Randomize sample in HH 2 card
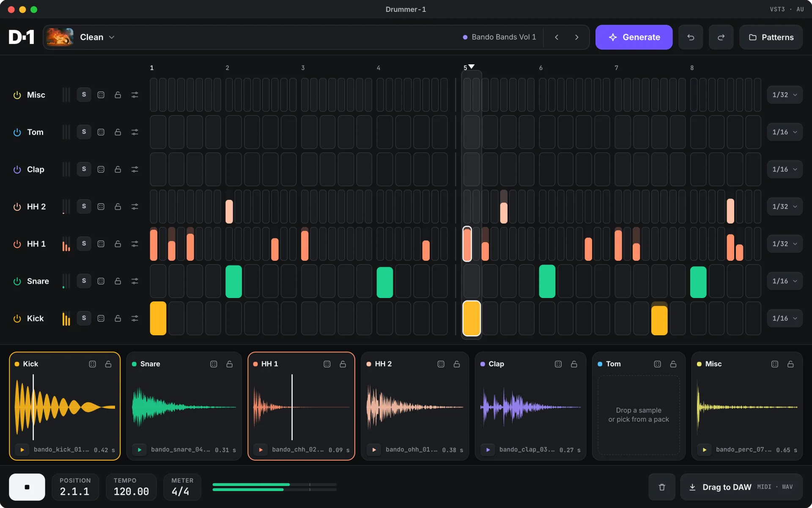Image resolution: width=812 pixels, height=508 pixels. [441, 364]
